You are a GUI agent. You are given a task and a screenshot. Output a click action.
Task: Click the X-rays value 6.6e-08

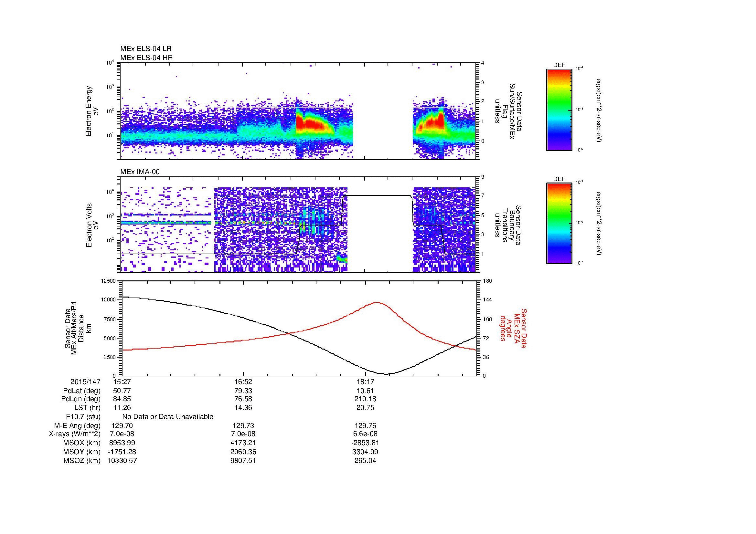coord(365,434)
